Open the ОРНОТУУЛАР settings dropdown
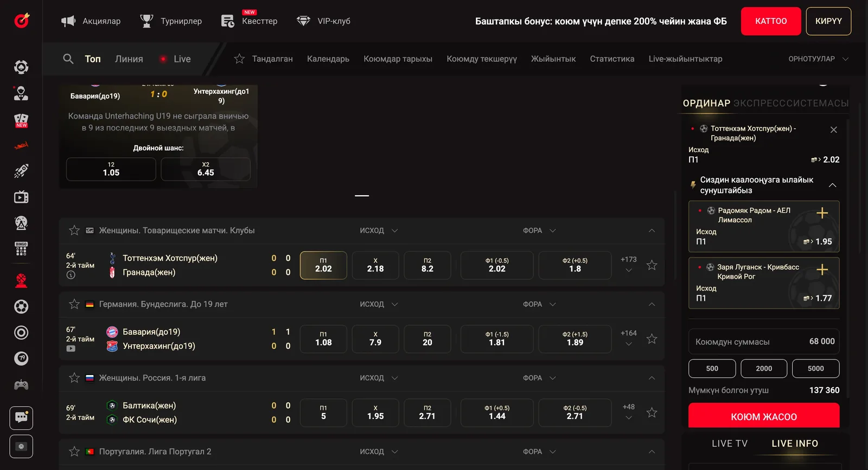 pyautogui.click(x=818, y=59)
